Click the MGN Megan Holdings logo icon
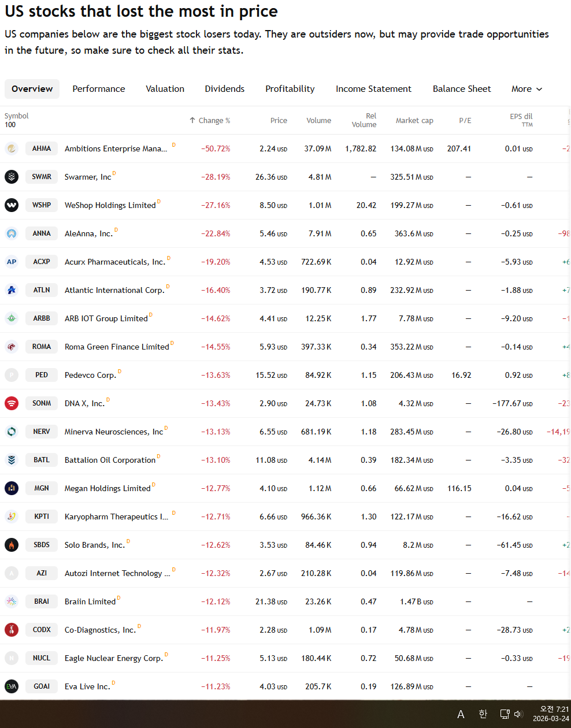 pos(12,488)
